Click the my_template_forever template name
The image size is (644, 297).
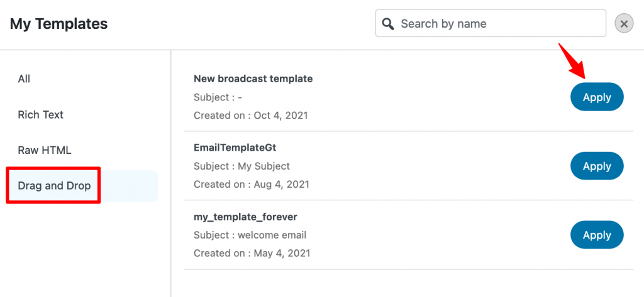pos(245,217)
